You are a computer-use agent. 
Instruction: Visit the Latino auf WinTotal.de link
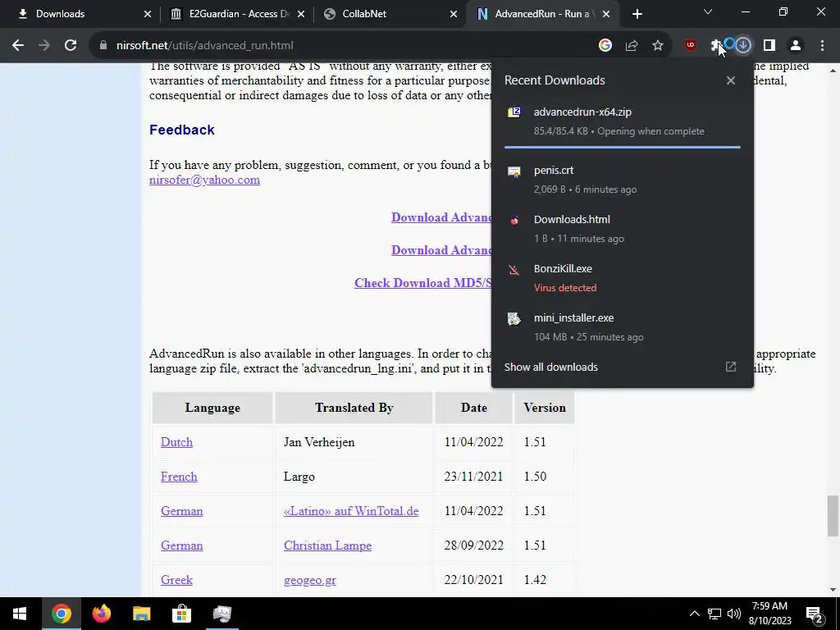[x=351, y=510]
